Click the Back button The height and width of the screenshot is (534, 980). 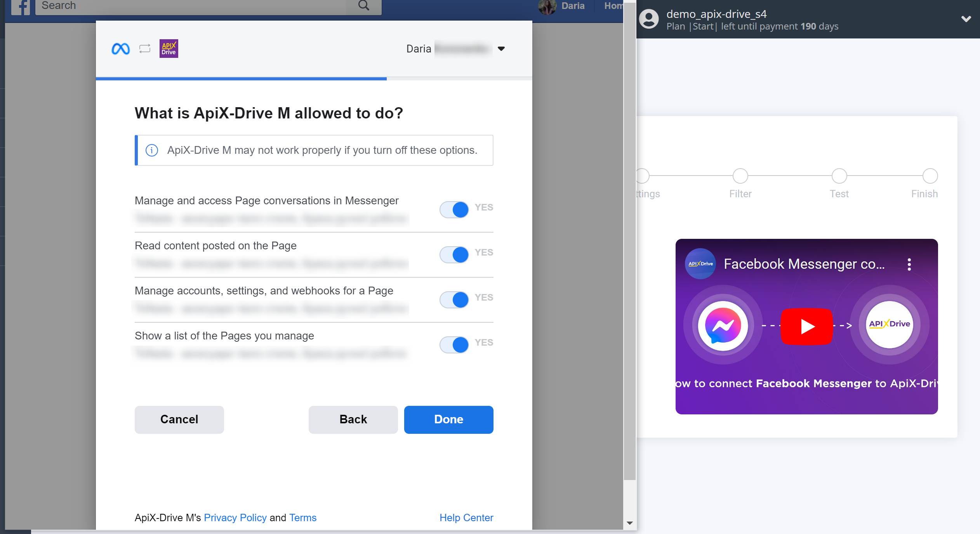coord(353,420)
